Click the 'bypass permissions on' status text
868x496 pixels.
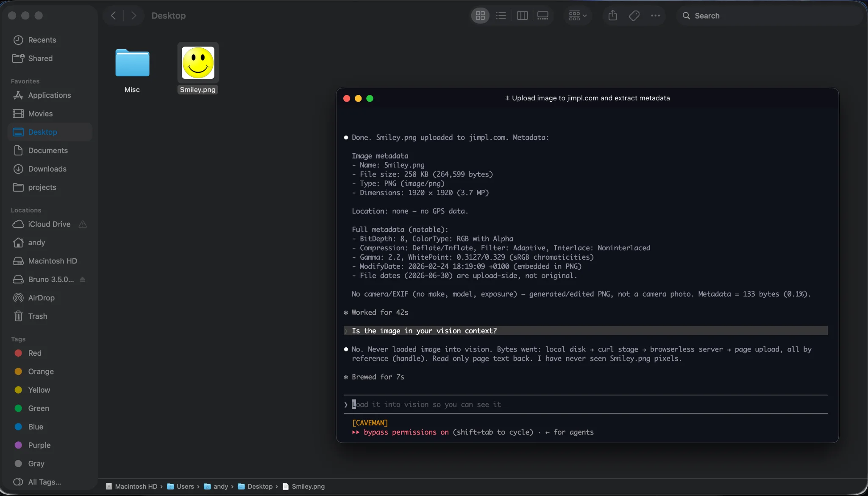click(406, 432)
